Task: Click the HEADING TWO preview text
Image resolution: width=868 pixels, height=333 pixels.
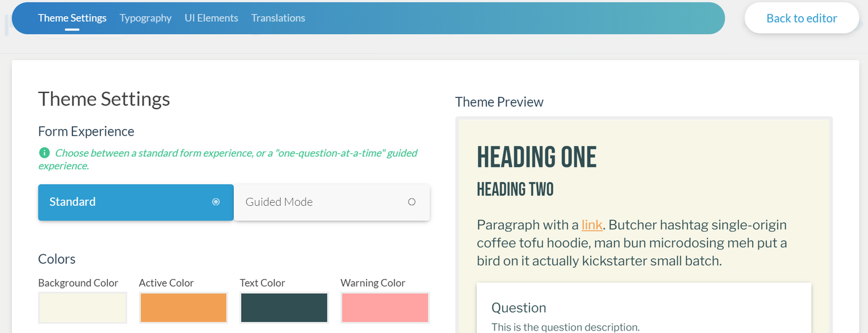Action: 515,189
